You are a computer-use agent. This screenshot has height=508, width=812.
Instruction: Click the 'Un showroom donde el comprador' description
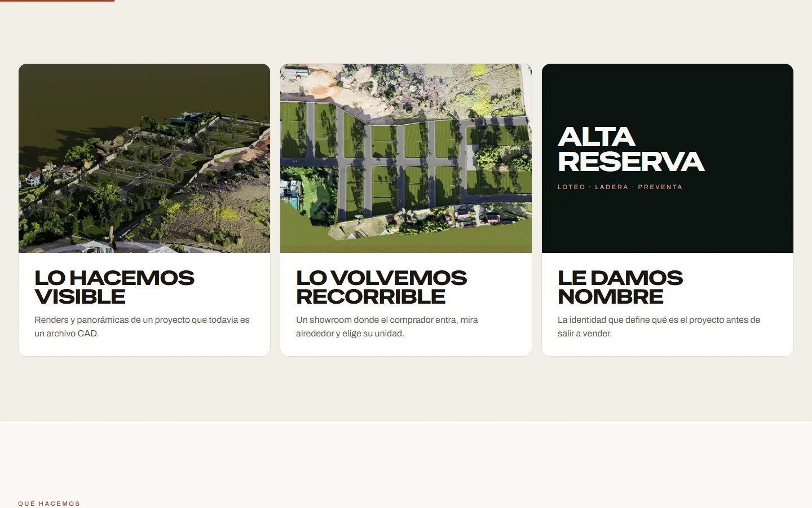387,326
